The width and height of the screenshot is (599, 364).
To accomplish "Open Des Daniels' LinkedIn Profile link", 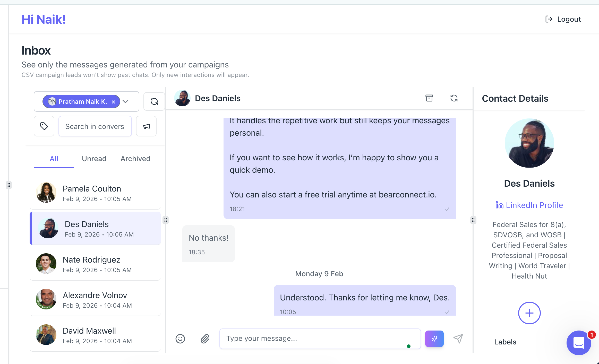I will [x=529, y=205].
